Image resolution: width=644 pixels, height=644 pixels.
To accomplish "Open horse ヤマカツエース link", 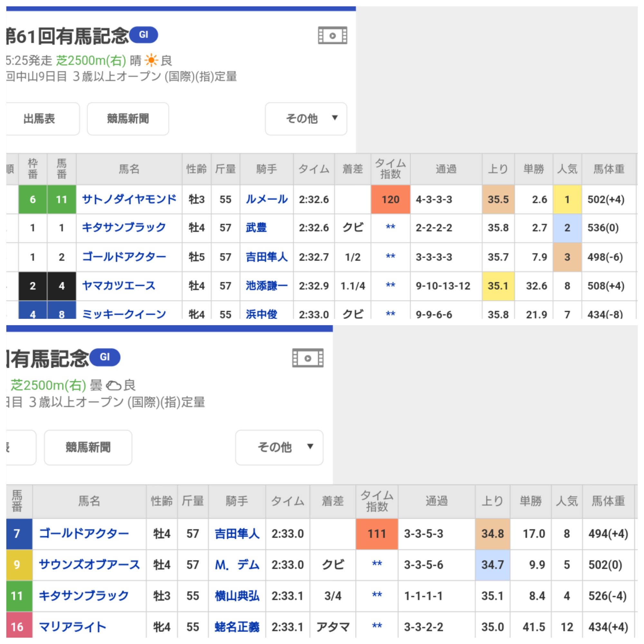I will [119, 286].
